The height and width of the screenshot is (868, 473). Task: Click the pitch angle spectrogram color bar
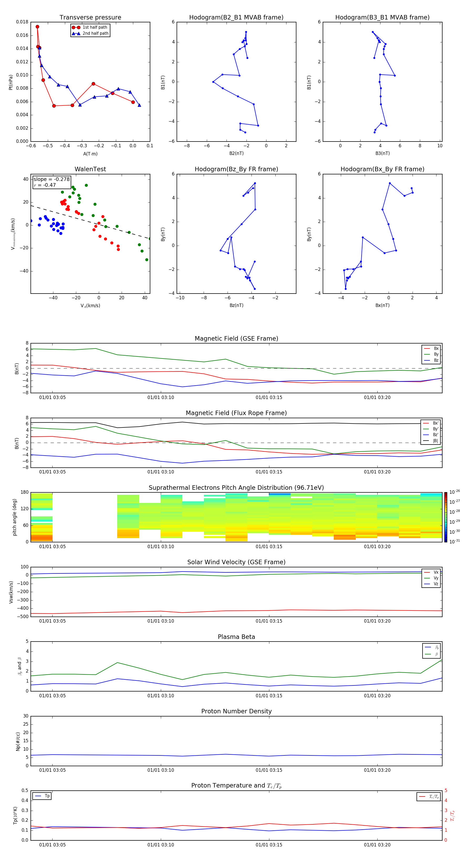(446, 517)
